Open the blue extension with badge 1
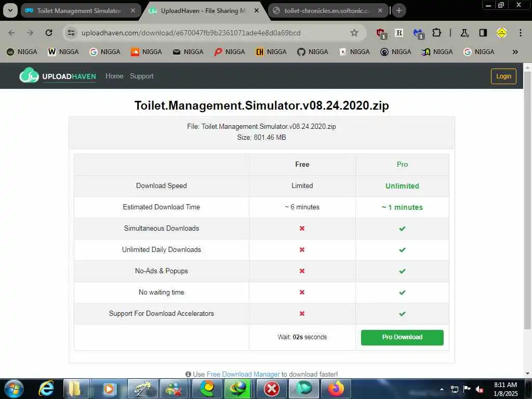Viewport: 532px width, 399px height. 418,33
